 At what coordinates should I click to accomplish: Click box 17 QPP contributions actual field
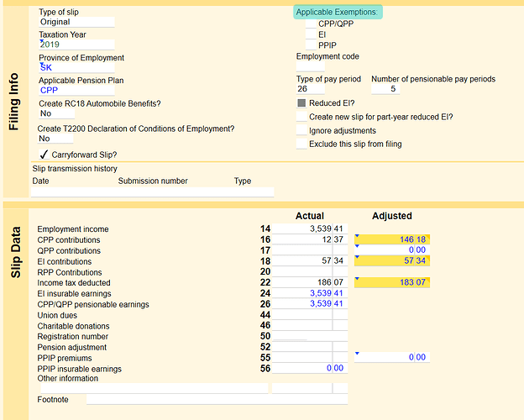pyautogui.click(x=310, y=250)
